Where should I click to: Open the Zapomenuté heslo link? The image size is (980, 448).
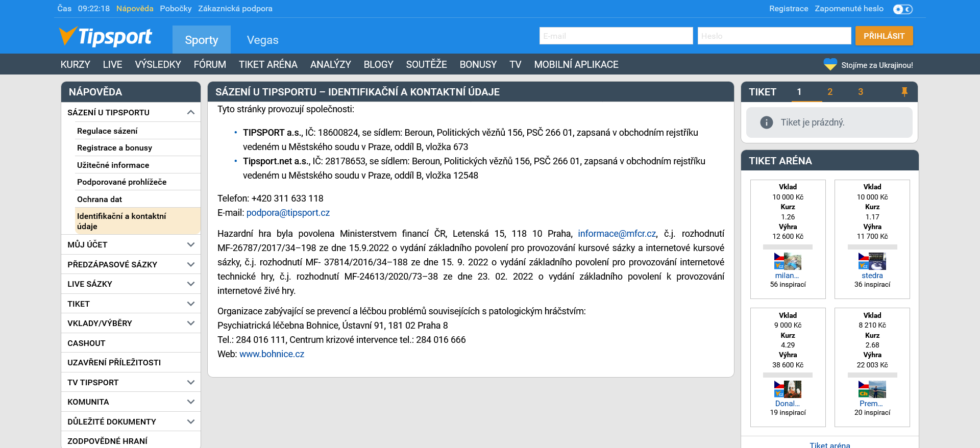tap(849, 9)
